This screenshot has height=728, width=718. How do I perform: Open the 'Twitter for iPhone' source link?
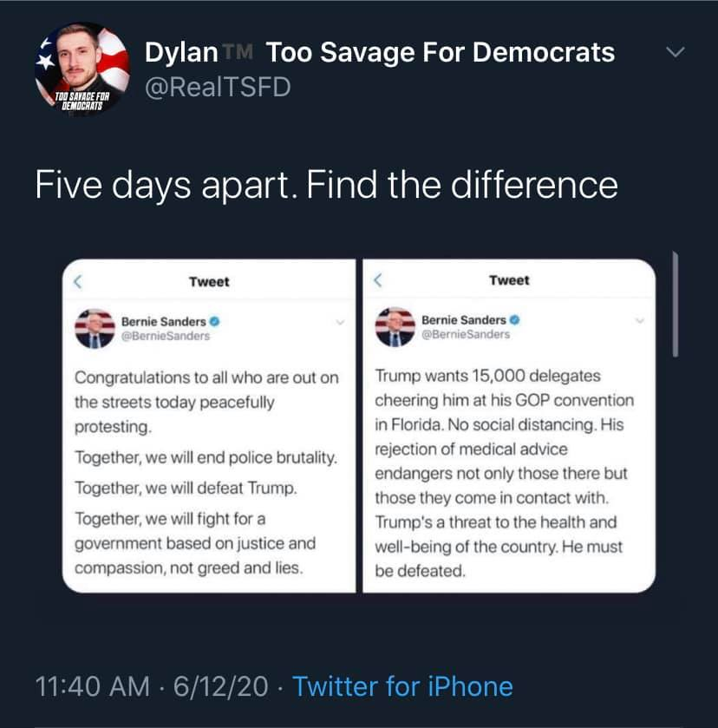[402, 687]
